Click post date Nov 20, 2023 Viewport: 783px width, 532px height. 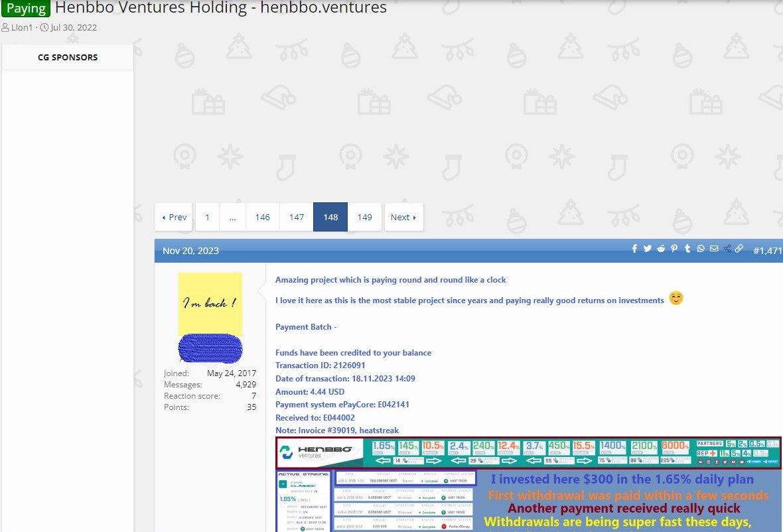[190, 251]
